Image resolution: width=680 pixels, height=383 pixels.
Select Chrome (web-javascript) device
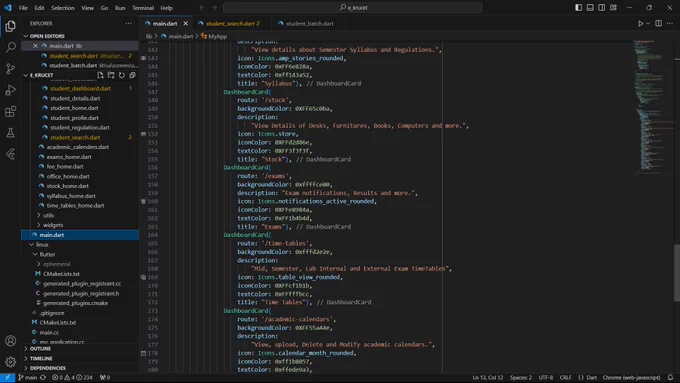pos(631,377)
